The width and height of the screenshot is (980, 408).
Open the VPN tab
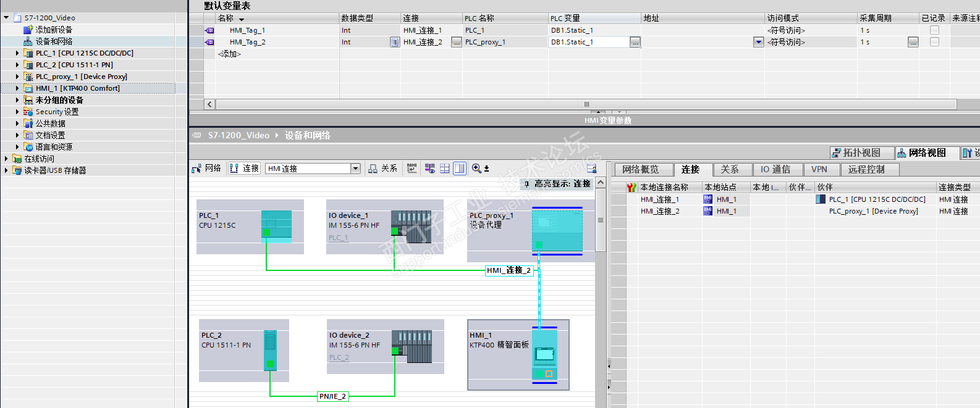click(x=821, y=169)
